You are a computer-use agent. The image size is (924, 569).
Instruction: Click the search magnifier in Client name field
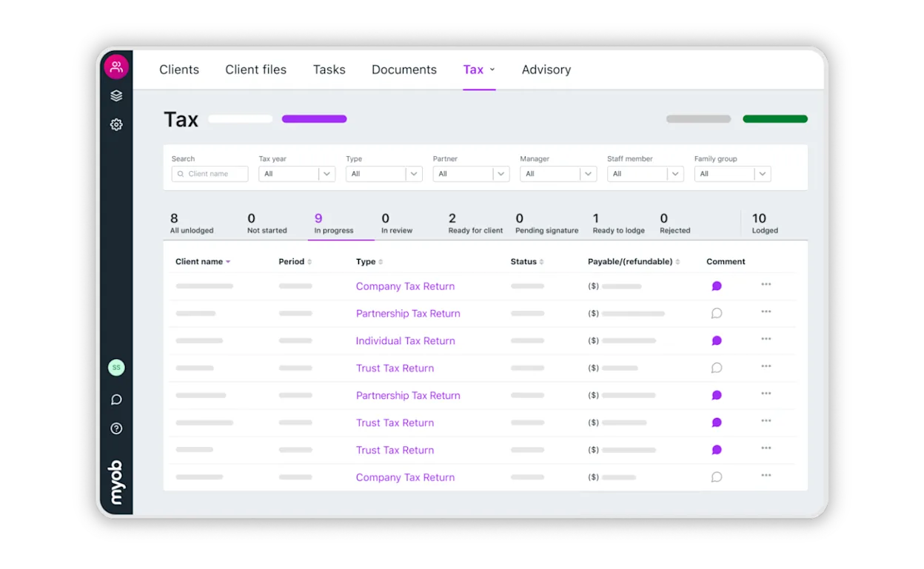(x=181, y=174)
